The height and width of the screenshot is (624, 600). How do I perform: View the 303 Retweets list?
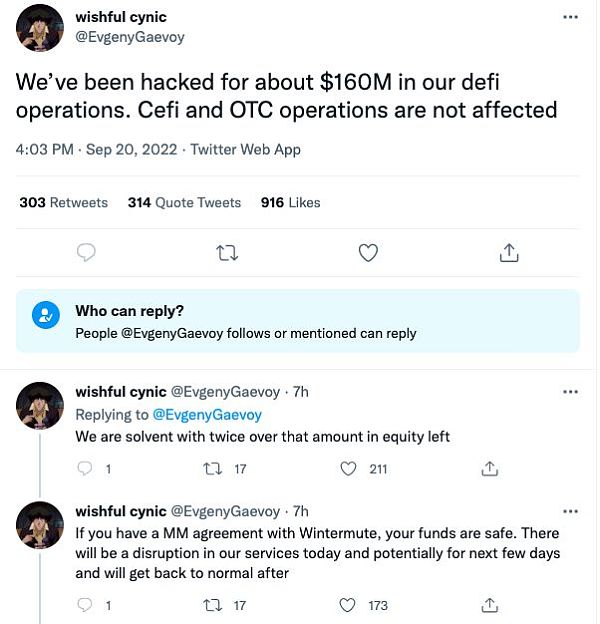click(x=64, y=203)
